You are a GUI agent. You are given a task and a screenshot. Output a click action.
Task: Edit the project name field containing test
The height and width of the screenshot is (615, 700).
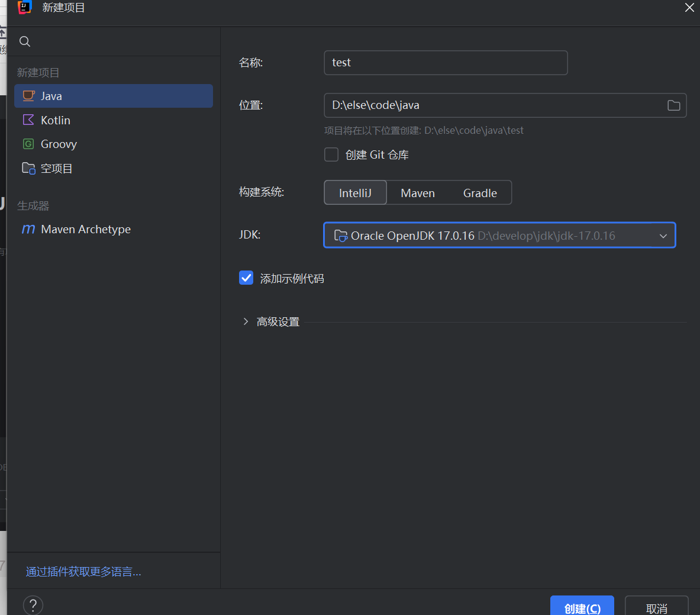coord(446,63)
